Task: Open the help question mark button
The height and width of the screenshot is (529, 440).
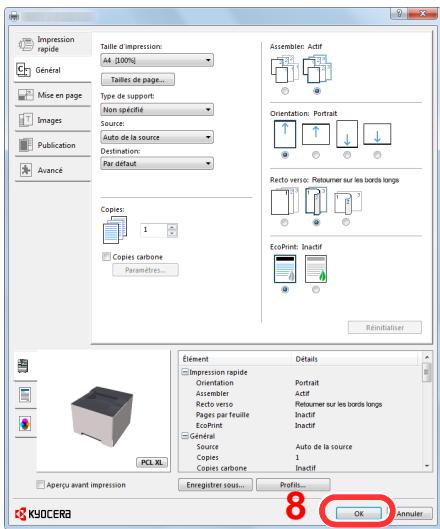Action: coord(398,13)
